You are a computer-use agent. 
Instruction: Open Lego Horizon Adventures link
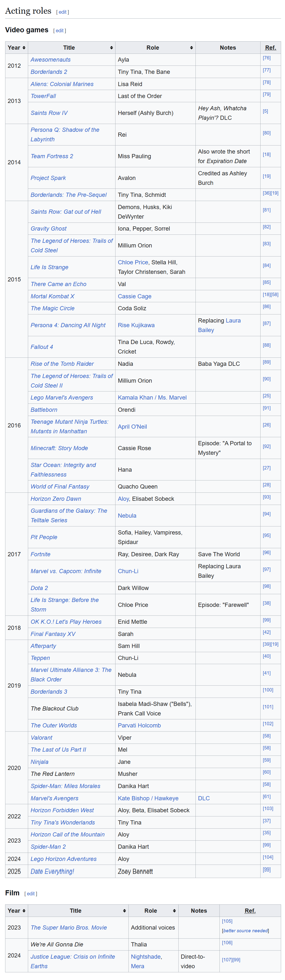[64, 859]
